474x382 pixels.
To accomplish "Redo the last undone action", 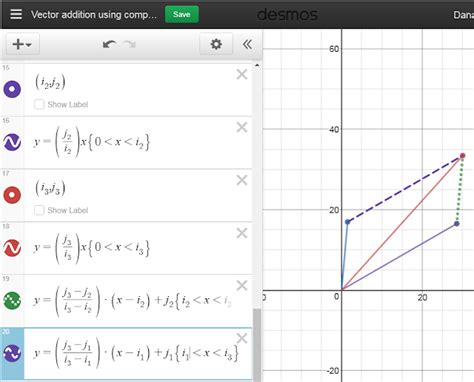I will click(x=129, y=44).
